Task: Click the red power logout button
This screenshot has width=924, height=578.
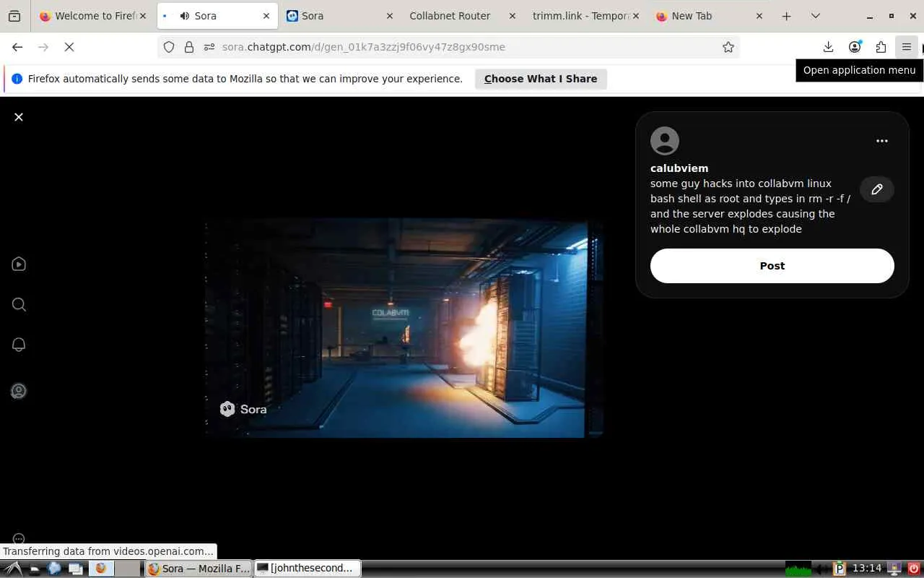Action: pyautogui.click(x=914, y=569)
